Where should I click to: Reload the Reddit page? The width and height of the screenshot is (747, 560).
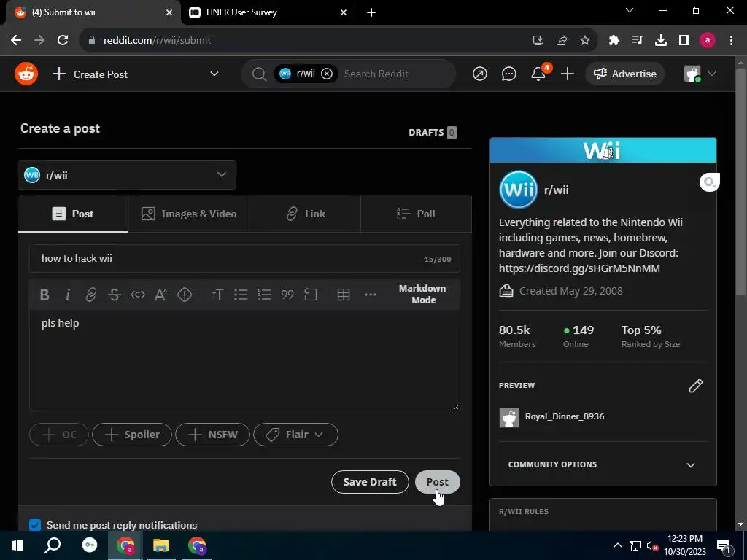tap(63, 41)
